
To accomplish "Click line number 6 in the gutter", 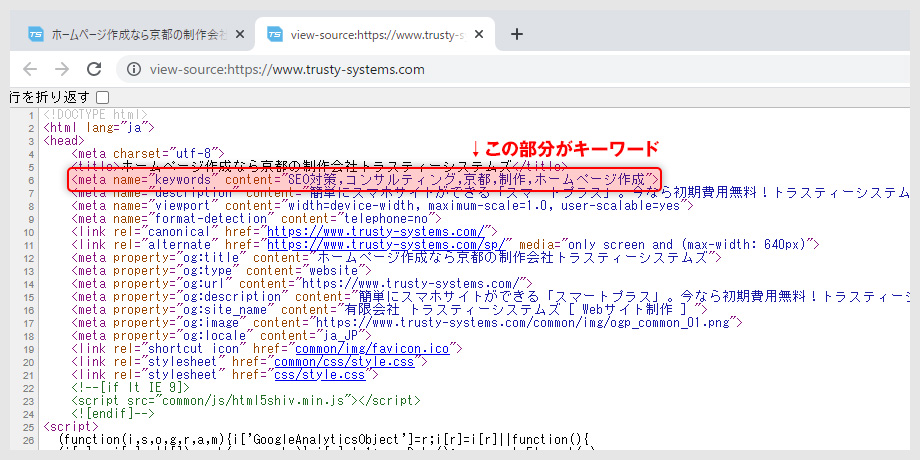I will 32,180.
